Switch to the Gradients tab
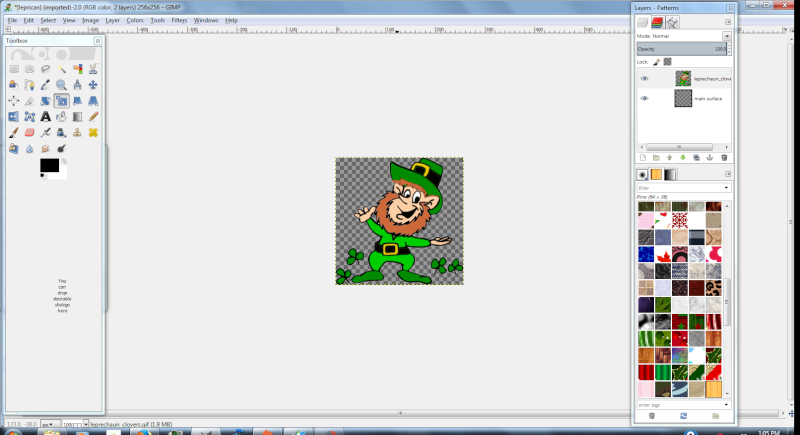Screen dimensions: 800x435 [x=670, y=174]
